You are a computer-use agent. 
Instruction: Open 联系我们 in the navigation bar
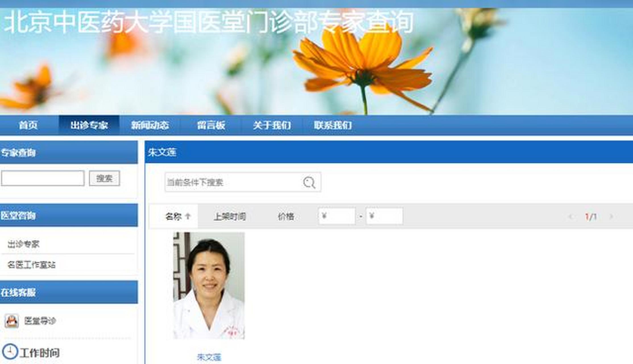333,125
